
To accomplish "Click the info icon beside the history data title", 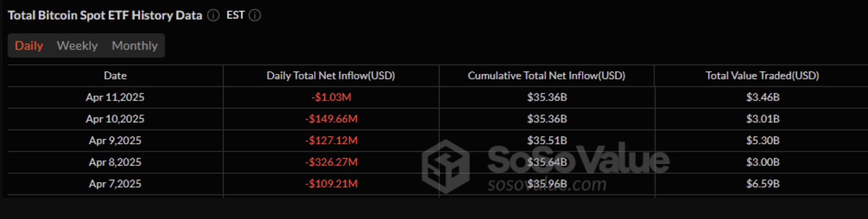I will pos(214,15).
